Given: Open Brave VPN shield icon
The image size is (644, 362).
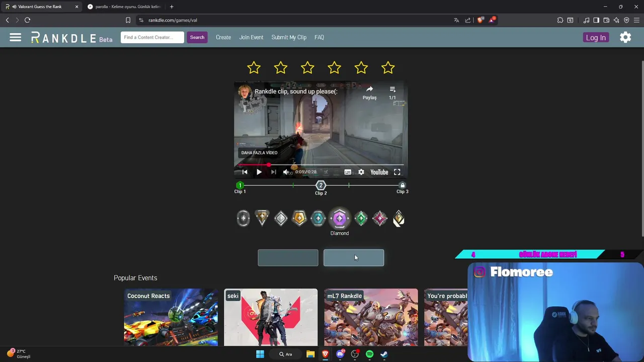Looking at the screenshot, I should (x=626, y=20).
